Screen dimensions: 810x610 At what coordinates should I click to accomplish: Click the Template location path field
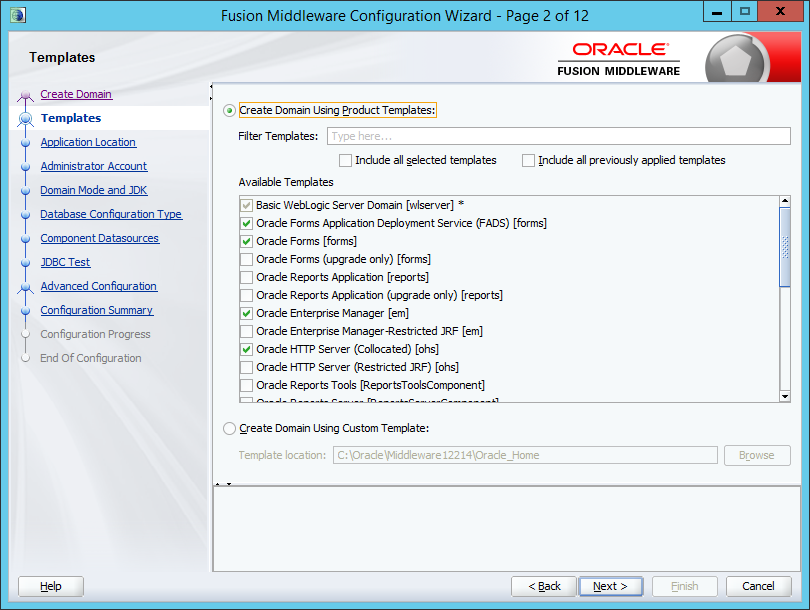coord(525,456)
